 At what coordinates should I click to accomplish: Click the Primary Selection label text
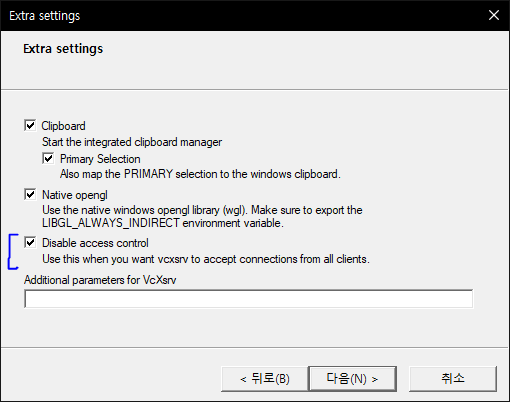[100, 159]
